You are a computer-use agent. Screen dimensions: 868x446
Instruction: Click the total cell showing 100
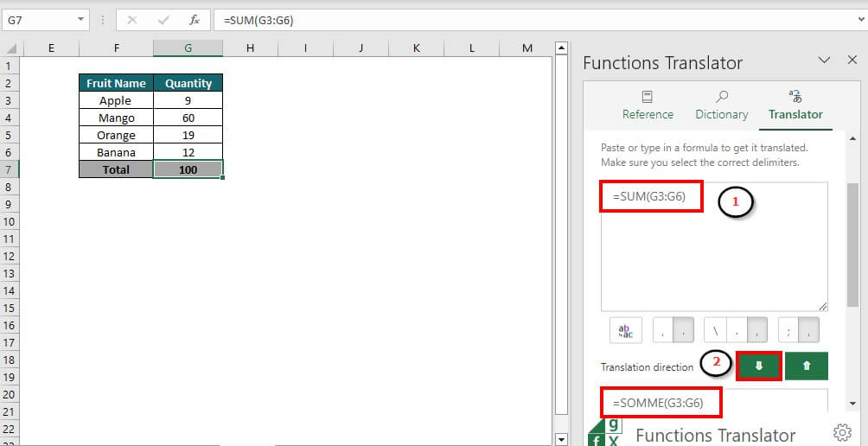188,170
